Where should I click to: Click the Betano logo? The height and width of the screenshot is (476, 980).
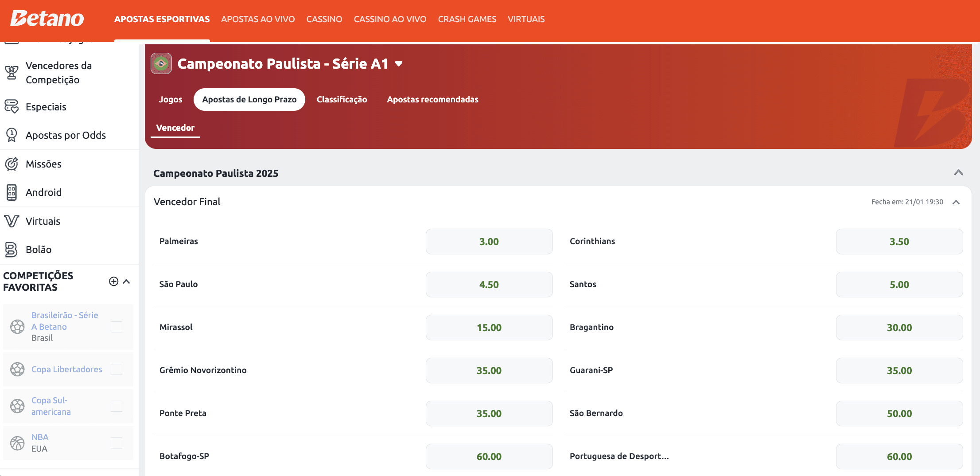47,19
